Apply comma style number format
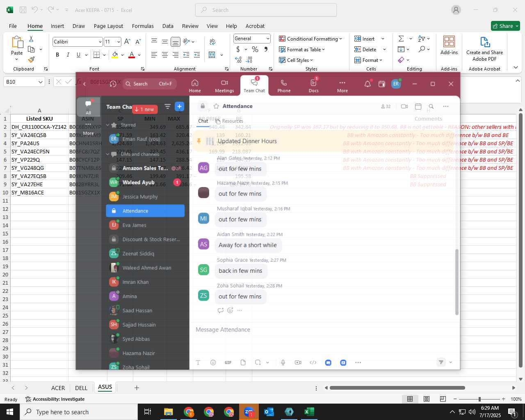 (x=266, y=49)
